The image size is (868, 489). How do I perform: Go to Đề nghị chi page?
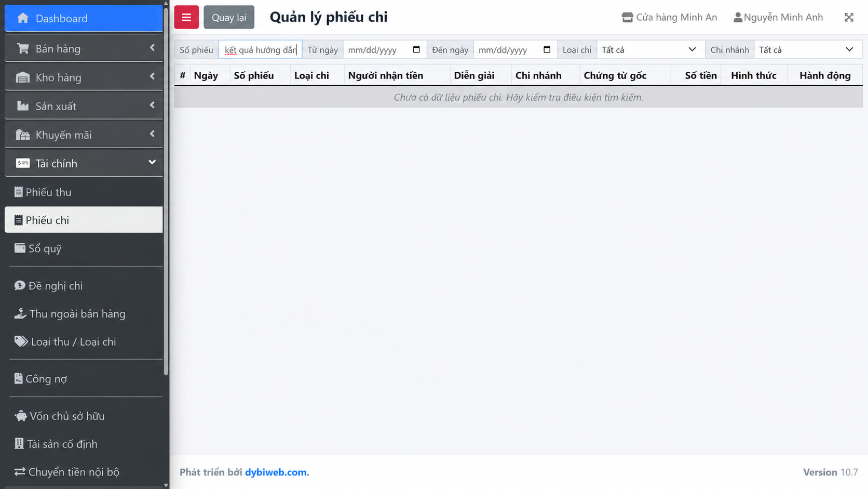(84, 286)
